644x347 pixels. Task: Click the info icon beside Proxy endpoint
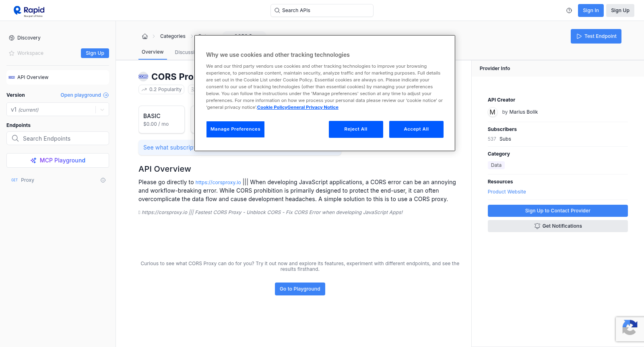pos(103,180)
